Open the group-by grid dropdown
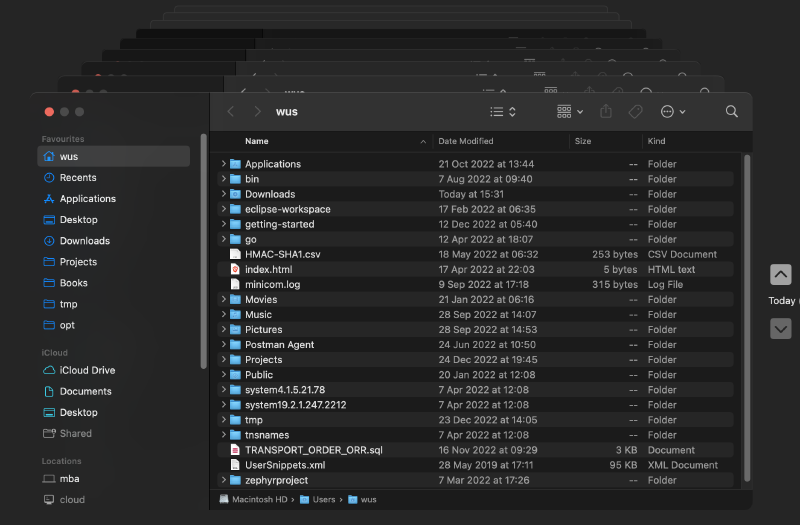The width and height of the screenshot is (800, 525). click(x=570, y=112)
